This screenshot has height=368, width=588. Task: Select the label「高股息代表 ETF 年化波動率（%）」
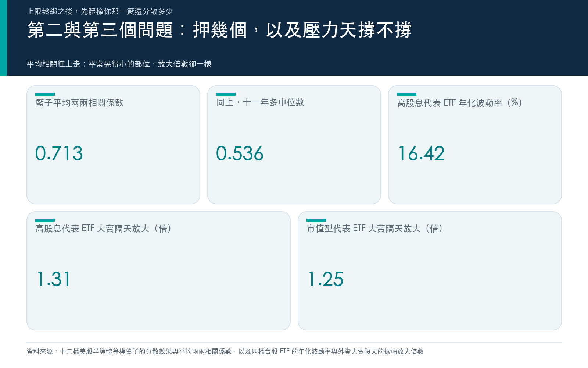click(x=460, y=103)
